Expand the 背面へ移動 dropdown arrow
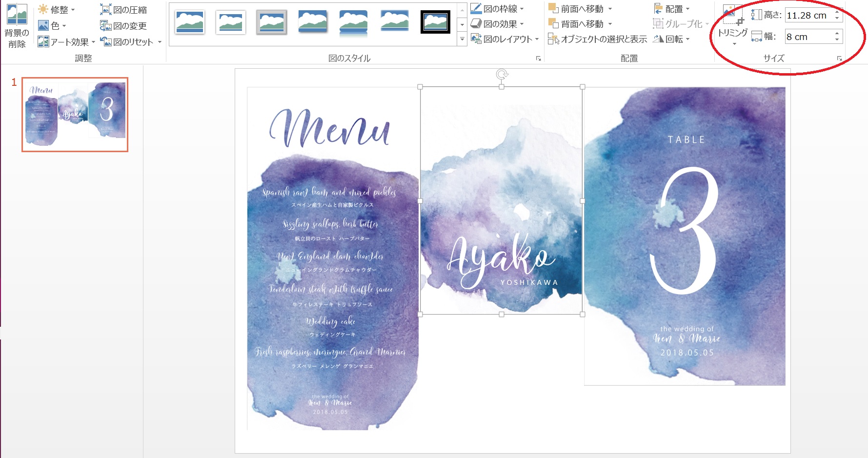868x458 pixels. coord(610,23)
